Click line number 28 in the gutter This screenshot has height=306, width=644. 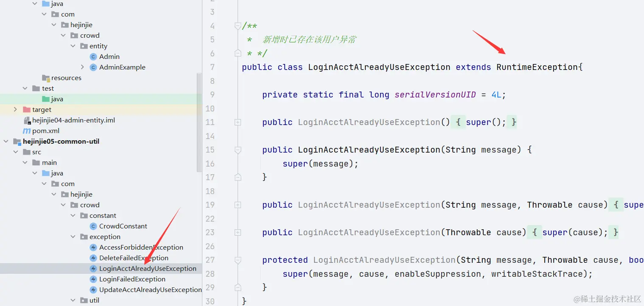coord(210,274)
